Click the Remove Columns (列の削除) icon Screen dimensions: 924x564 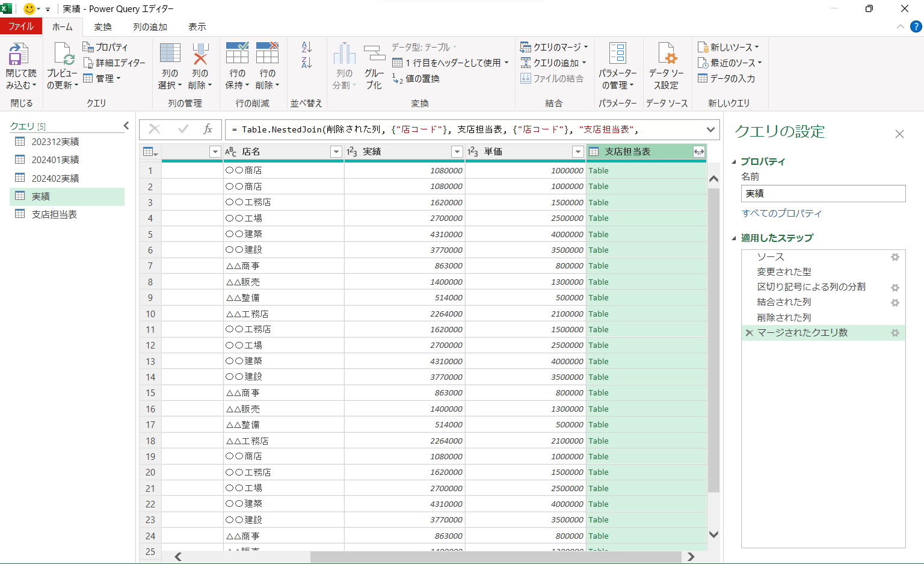200,53
